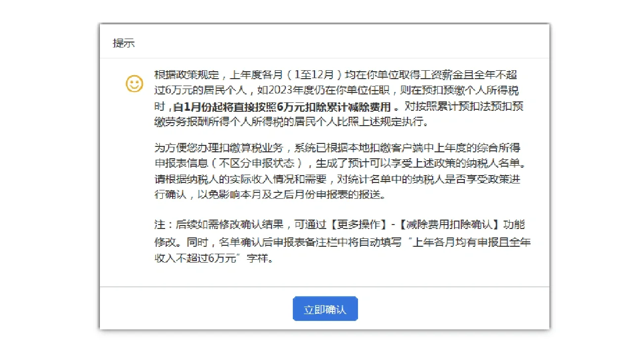
Task: Click the yellow smiley face icon
Action: (x=135, y=84)
